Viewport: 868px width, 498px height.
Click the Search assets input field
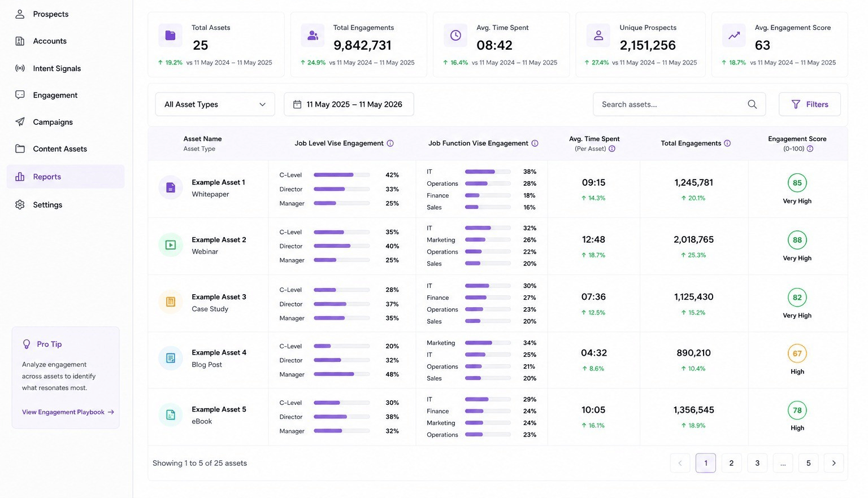[679, 104]
